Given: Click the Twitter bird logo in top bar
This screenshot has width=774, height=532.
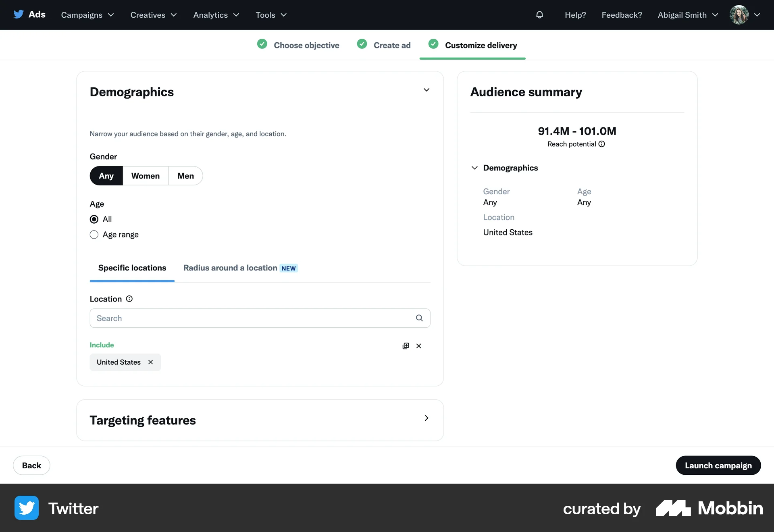Looking at the screenshot, I should point(19,14).
